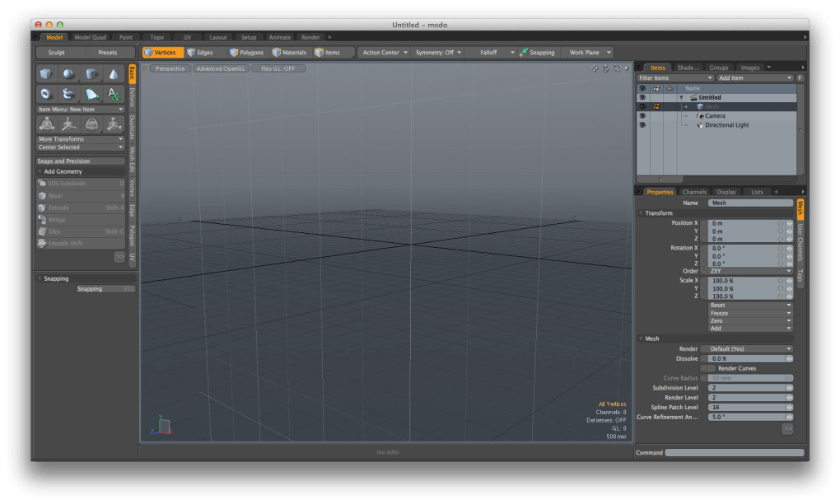Click the Mesh item cube icon
Image resolution: width=840 pixels, height=504 pixels.
[700, 106]
